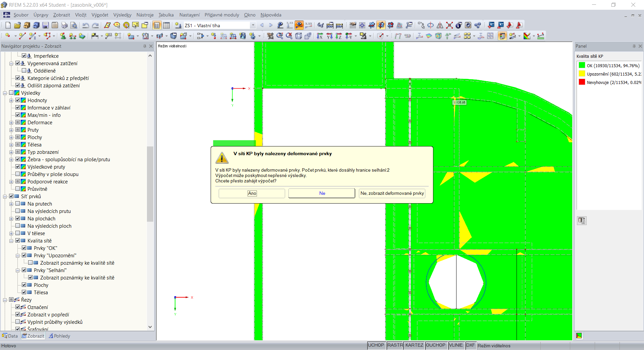Image resolution: width=644 pixels, height=350 pixels.
Task: Click the navigator vertical scrollbar thumb
Action: tap(150, 184)
